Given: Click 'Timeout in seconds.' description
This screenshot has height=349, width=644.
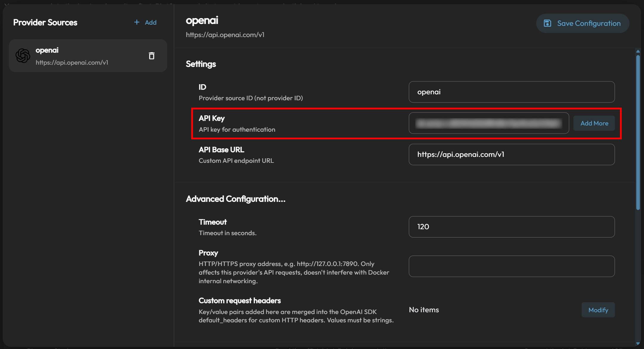Looking at the screenshot, I should pos(227,233).
